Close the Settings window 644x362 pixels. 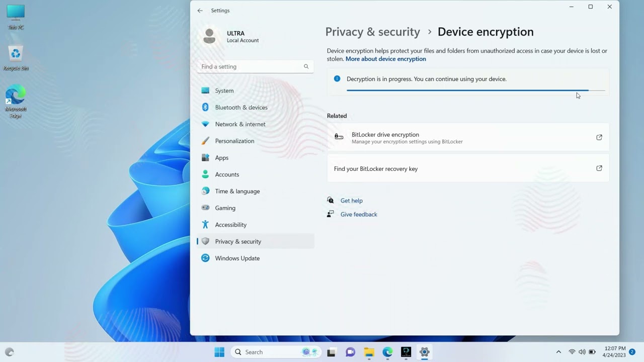(609, 7)
